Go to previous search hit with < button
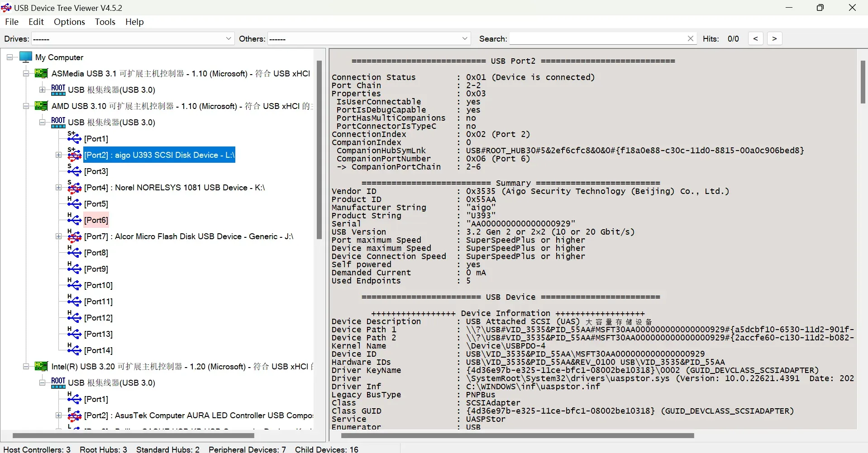 [755, 39]
